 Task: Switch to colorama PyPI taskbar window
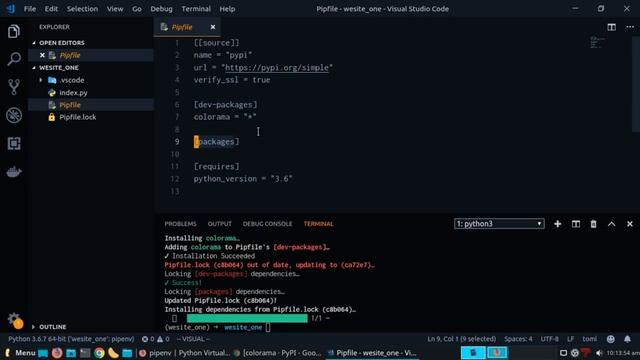pyautogui.click(x=278, y=353)
